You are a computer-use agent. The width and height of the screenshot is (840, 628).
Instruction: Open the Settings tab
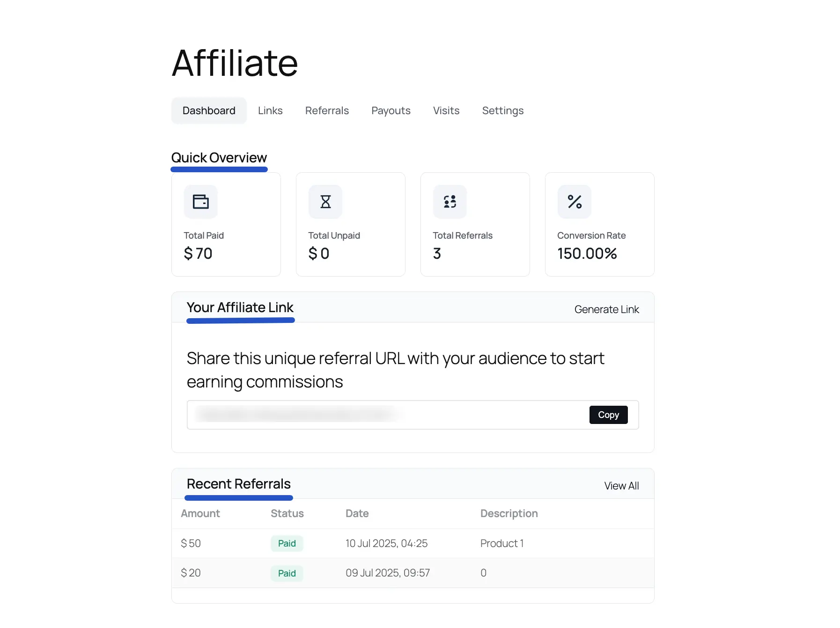[502, 110]
